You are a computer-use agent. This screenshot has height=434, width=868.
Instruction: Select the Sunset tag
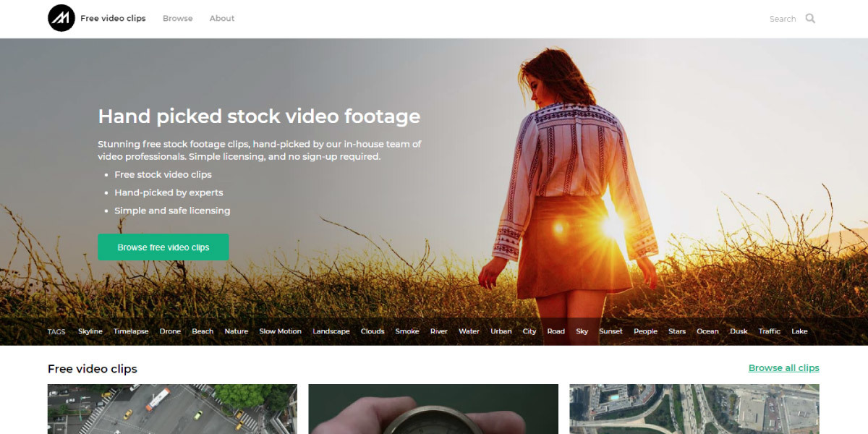click(x=610, y=331)
